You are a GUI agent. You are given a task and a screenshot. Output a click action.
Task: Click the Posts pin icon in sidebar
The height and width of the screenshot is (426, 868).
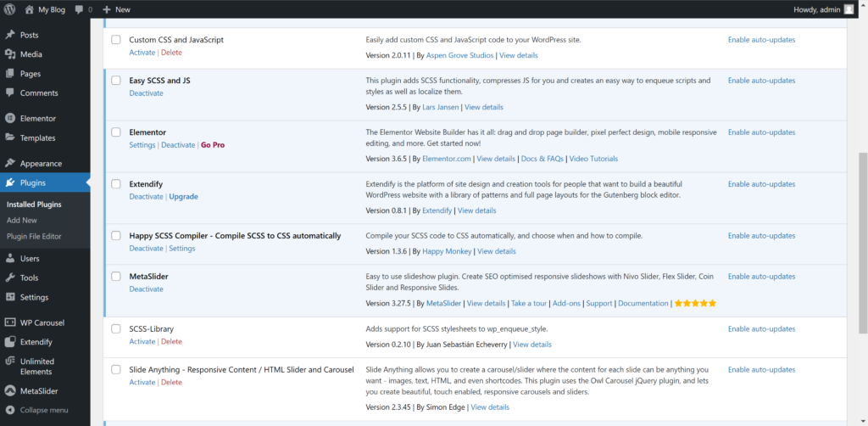[x=9, y=35]
